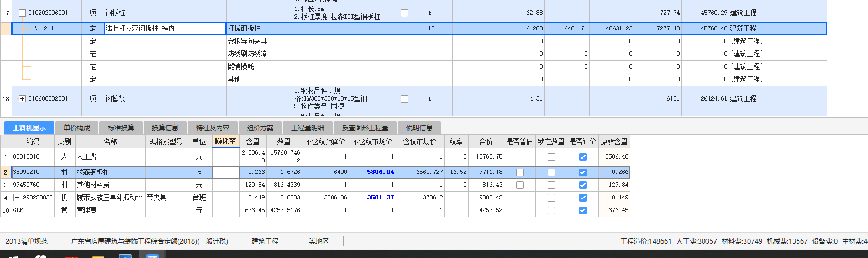
Task: Uncheck 是否计价 for 拉森钢板桩 row
Action: click(583, 172)
